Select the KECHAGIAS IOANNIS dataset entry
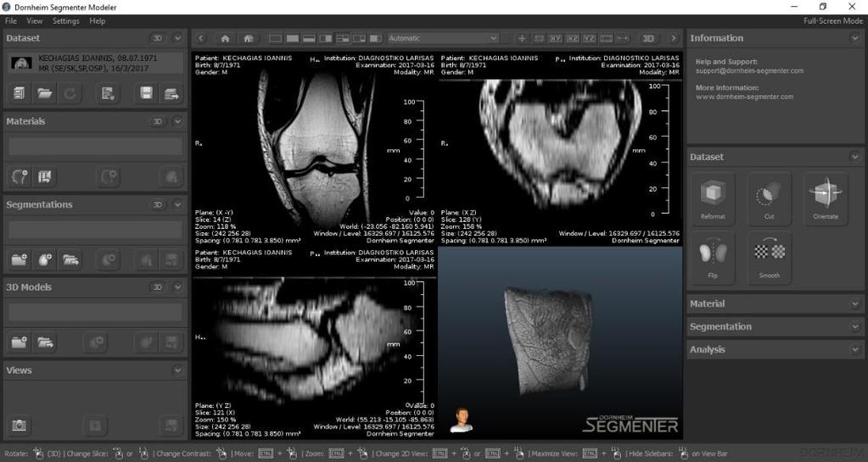 point(95,63)
